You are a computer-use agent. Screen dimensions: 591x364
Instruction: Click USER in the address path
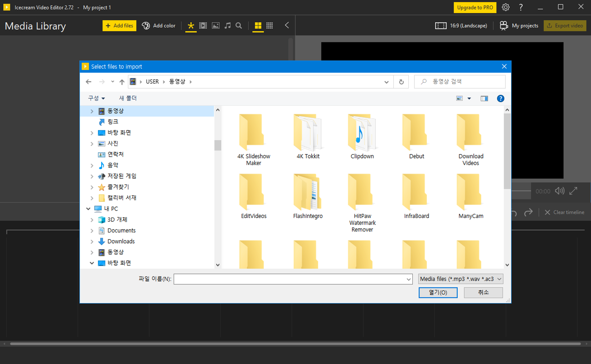152,82
